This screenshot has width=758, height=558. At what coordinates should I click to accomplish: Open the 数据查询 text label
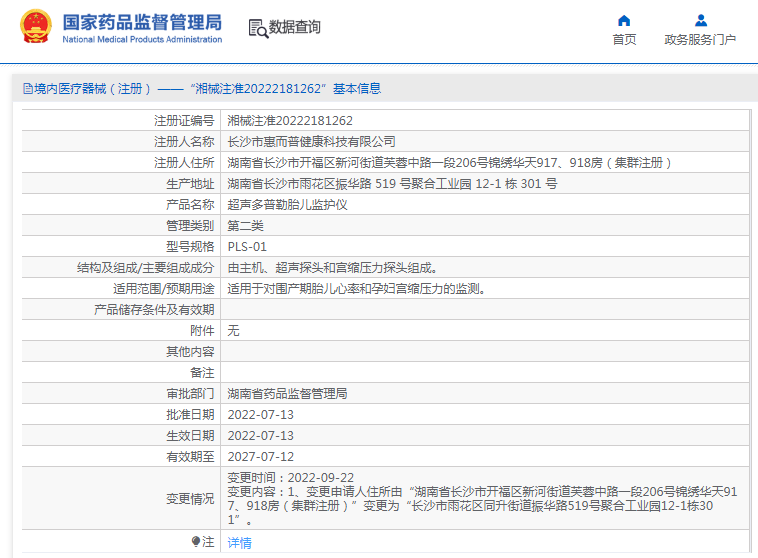coord(295,28)
